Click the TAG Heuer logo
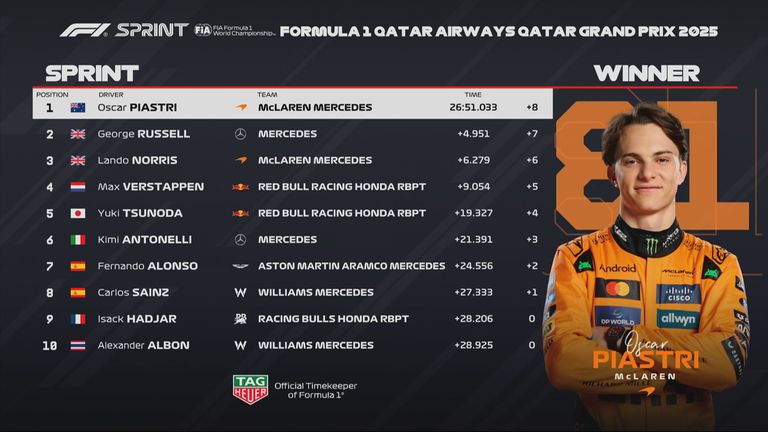Image resolution: width=768 pixels, height=432 pixels. 250,389
